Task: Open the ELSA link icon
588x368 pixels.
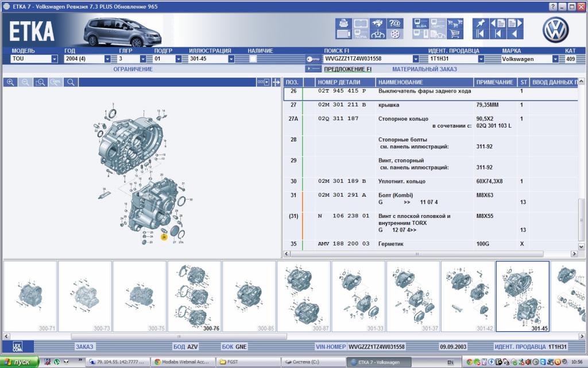Action: [421, 23]
